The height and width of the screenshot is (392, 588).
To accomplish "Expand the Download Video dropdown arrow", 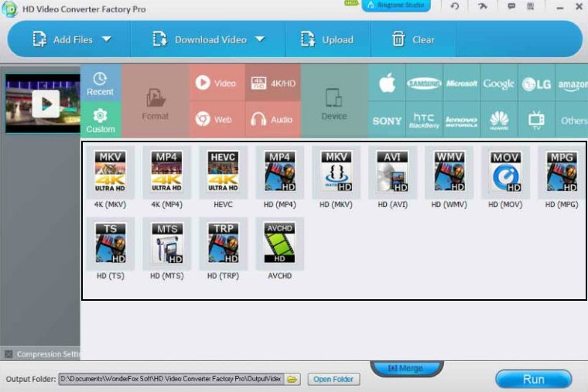I will [260, 39].
